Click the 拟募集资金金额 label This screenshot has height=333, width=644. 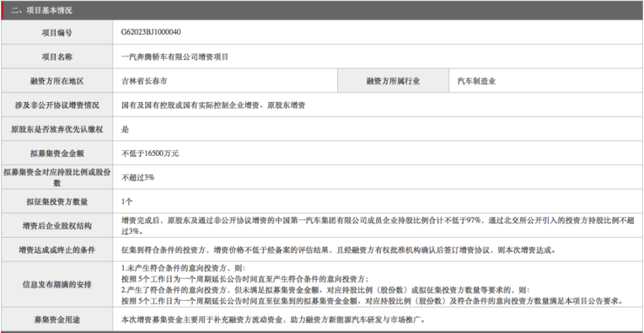click(x=57, y=154)
